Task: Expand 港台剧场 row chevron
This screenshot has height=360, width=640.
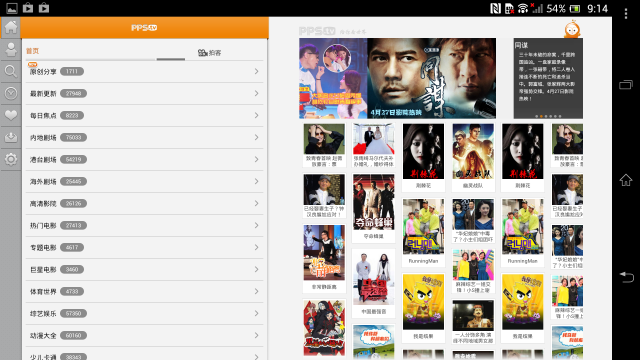Action: pyautogui.click(x=256, y=160)
